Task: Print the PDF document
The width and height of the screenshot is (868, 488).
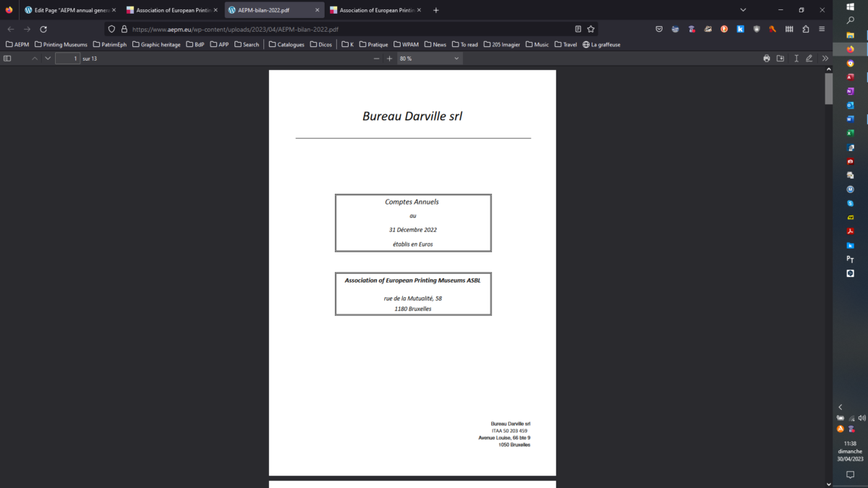Action: coord(767,59)
